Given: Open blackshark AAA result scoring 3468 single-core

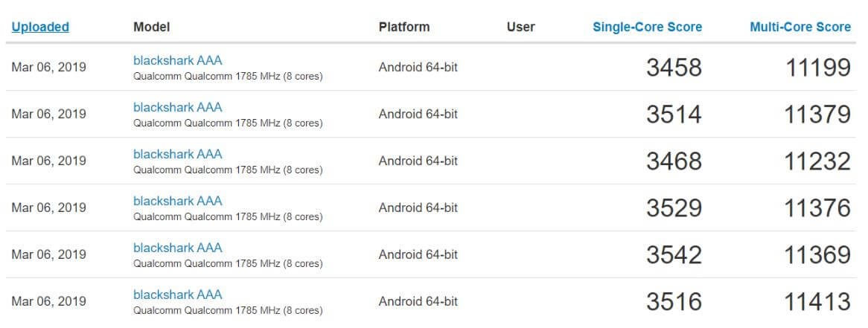Looking at the screenshot, I should (x=178, y=154).
